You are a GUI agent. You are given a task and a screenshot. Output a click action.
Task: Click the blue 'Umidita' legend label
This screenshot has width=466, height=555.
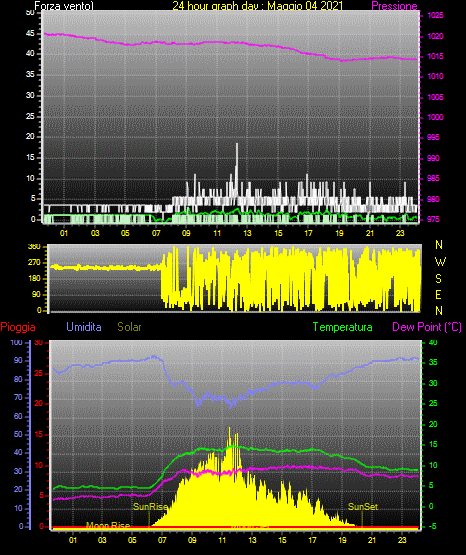84,327
